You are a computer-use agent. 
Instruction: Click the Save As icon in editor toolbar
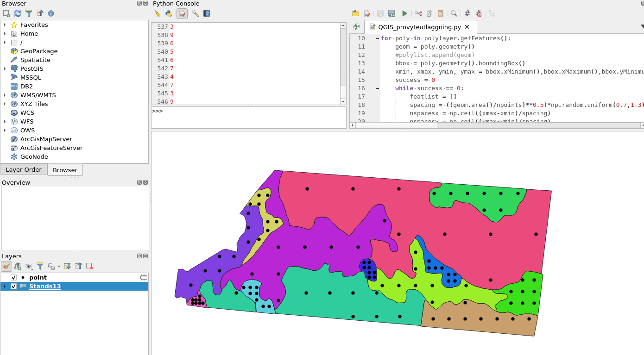point(391,13)
